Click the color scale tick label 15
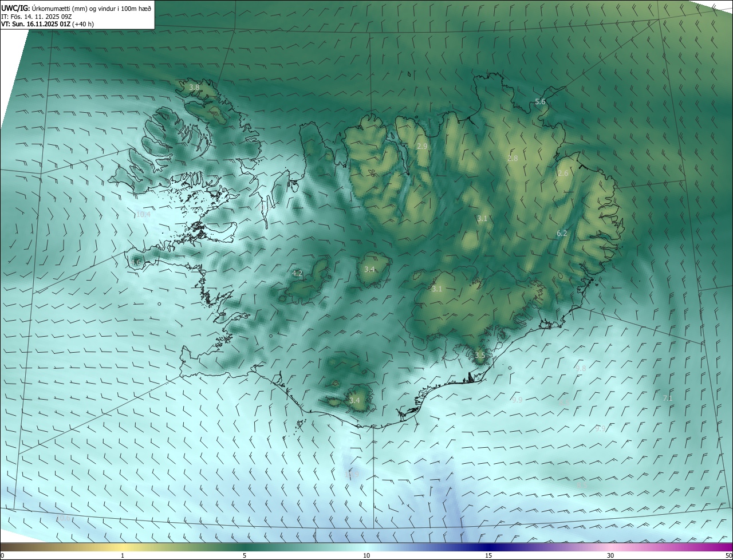 click(x=488, y=555)
